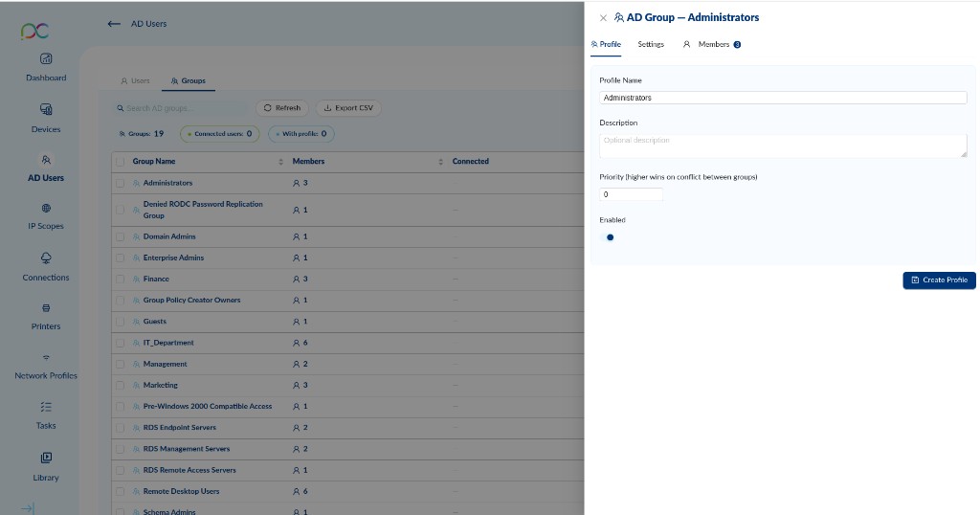
Task: Check the Guests row checkbox
Action: (x=120, y=322)
